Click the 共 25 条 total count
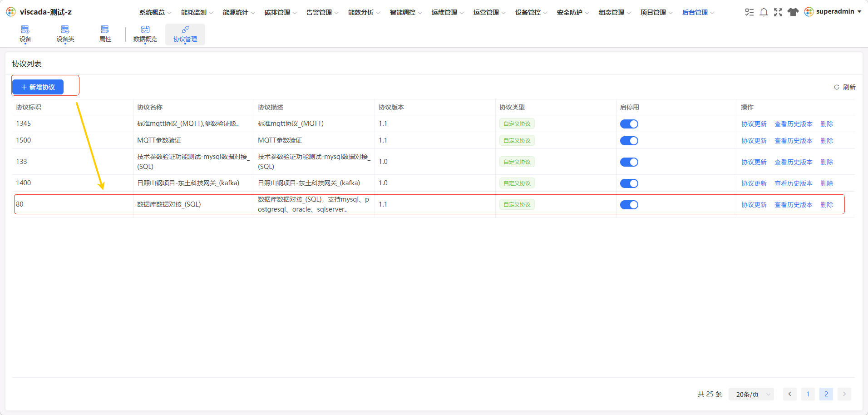868x415 pixels. coord(710,394)
